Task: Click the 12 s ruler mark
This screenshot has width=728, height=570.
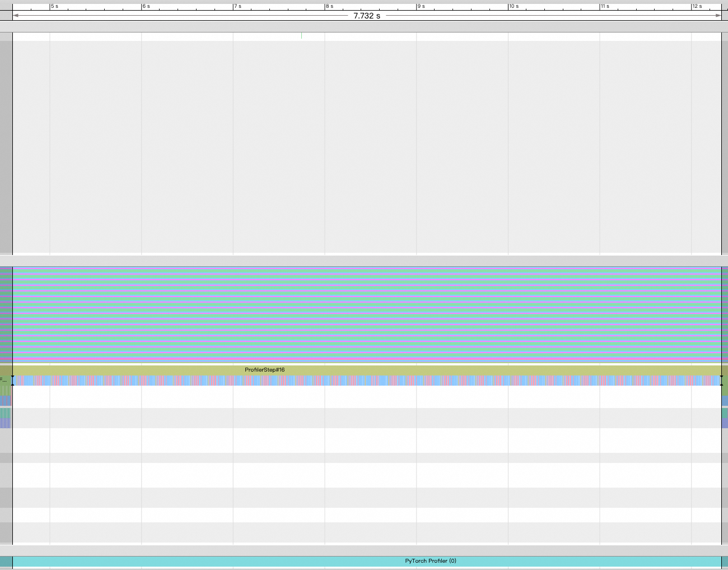Action: 696,6
